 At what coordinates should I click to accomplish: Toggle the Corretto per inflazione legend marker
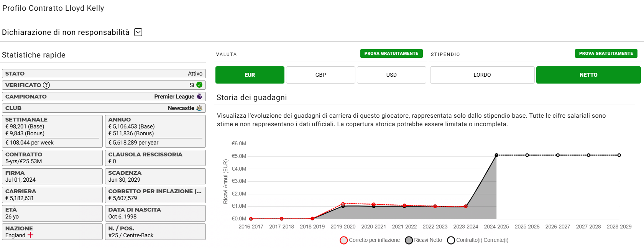[x=344, y=240]
